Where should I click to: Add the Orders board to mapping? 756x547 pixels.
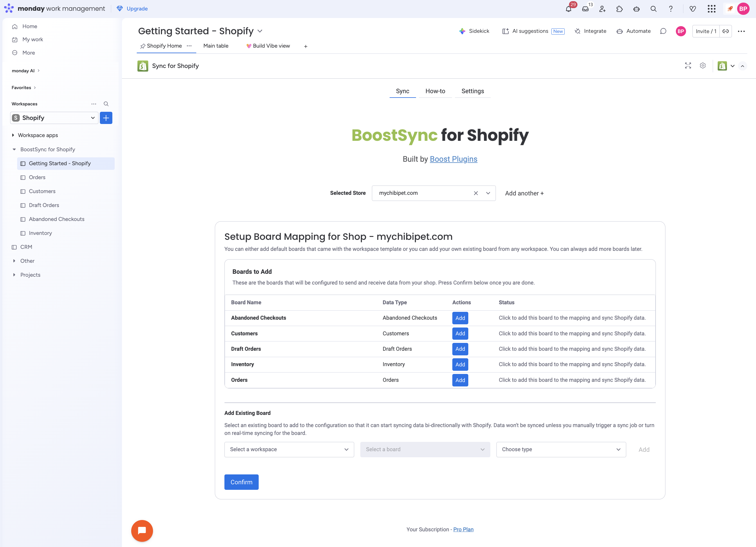click(x=460, y=380)
